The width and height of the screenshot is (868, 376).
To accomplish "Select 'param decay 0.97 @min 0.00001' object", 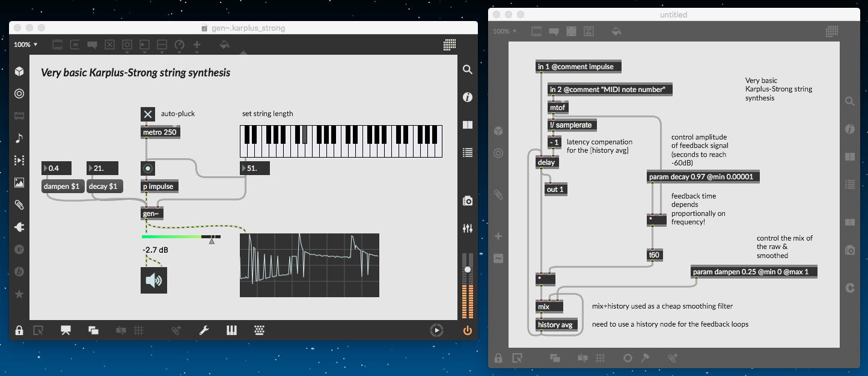I will point(704,177).
